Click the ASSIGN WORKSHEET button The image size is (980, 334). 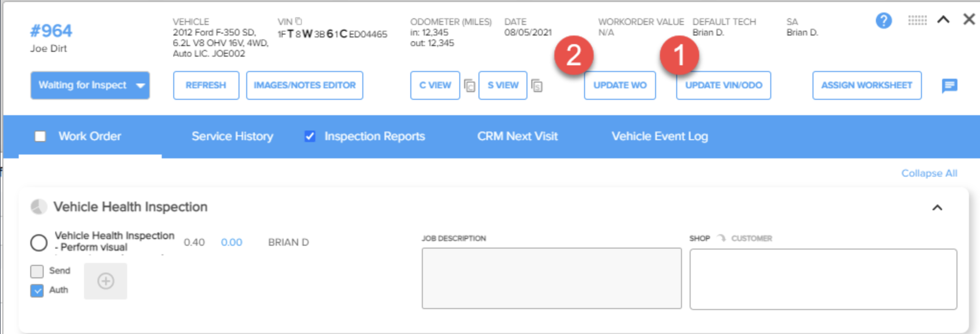pos(867,85)
